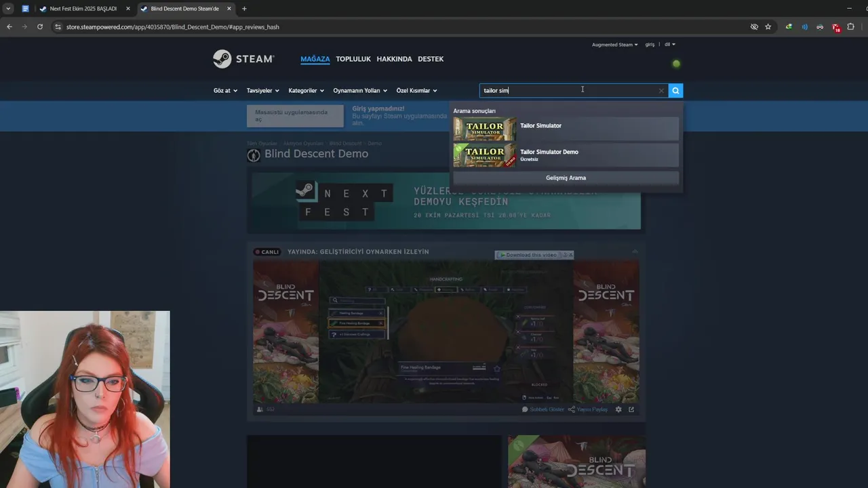Close the Next Fest Ekim 2025 tab

pyautogui.click(x=127, y=9)
